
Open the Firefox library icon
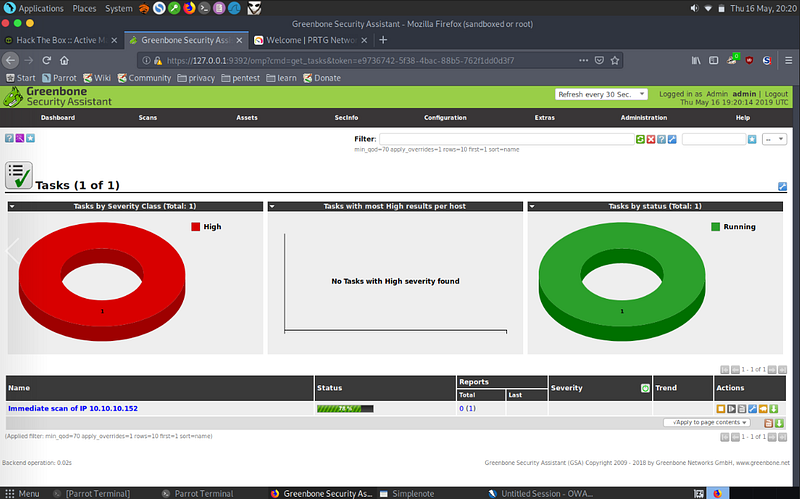[x=696, y=60]
